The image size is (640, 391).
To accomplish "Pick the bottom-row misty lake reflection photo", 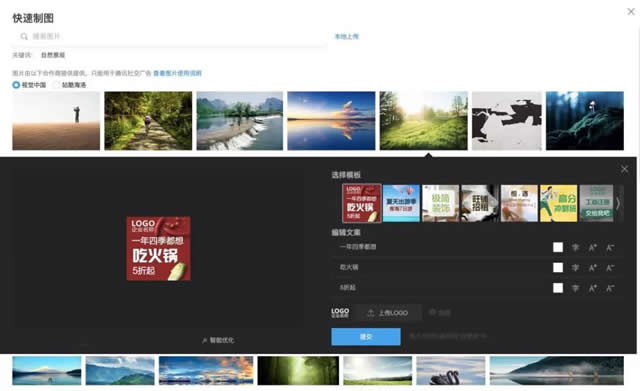I will click(x=557, y=371).
